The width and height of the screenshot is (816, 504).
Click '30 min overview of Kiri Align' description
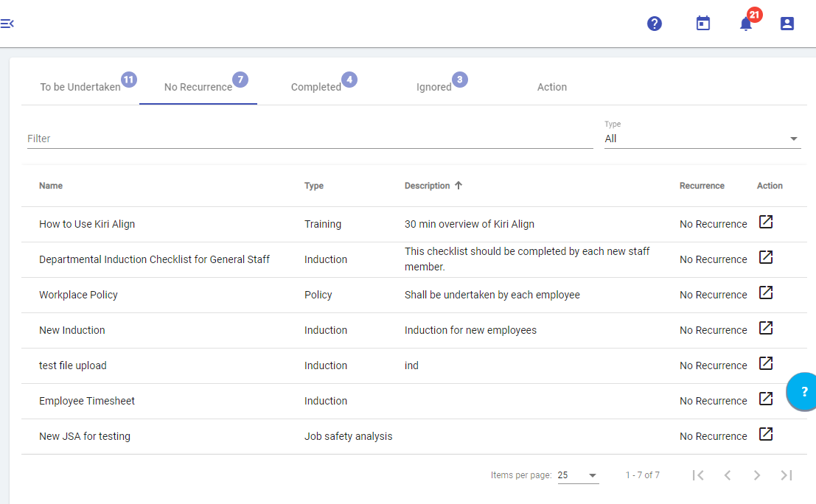tap(470, 224)
